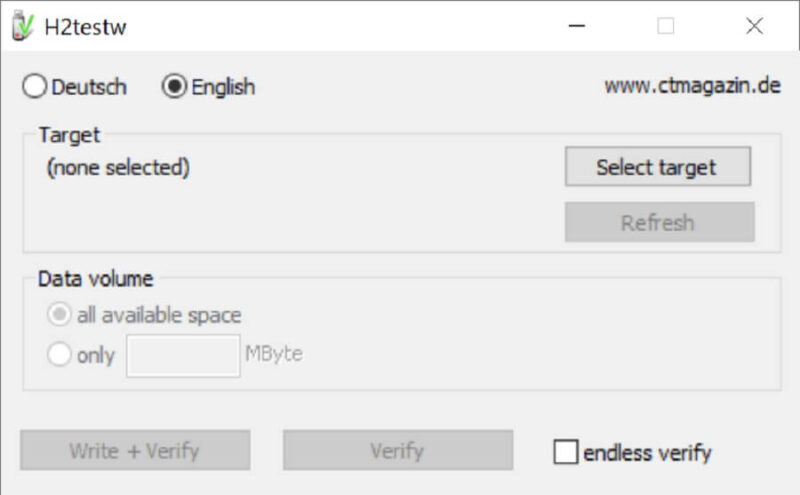Maximize the H2testw window
Viewport: 800px width, 495px height.
tap(665, 26)
